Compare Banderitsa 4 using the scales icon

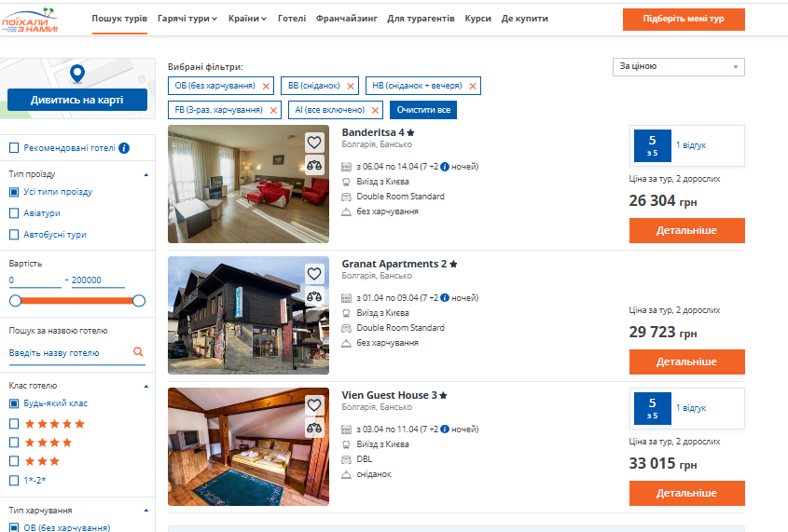click(314, 166)
